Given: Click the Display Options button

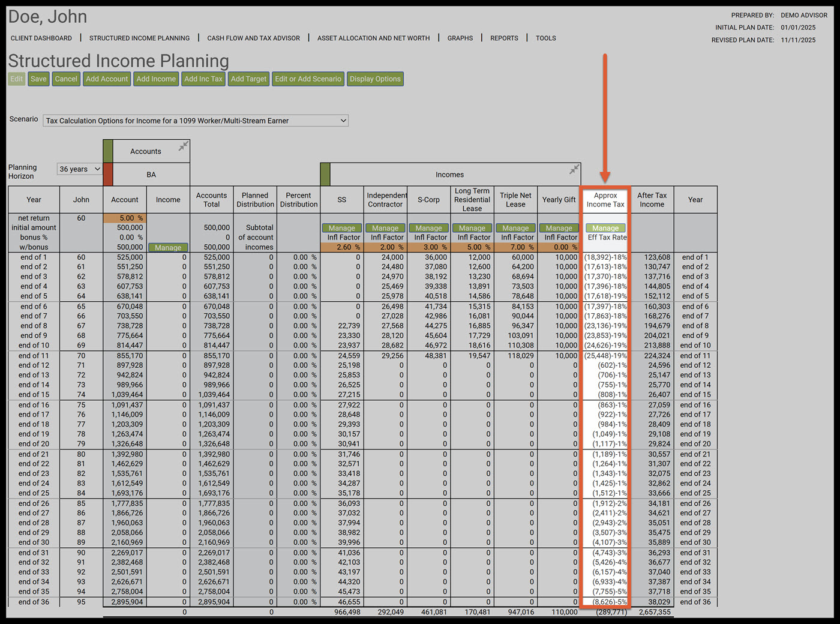Looking at the screenshot, I should [375, 79].
